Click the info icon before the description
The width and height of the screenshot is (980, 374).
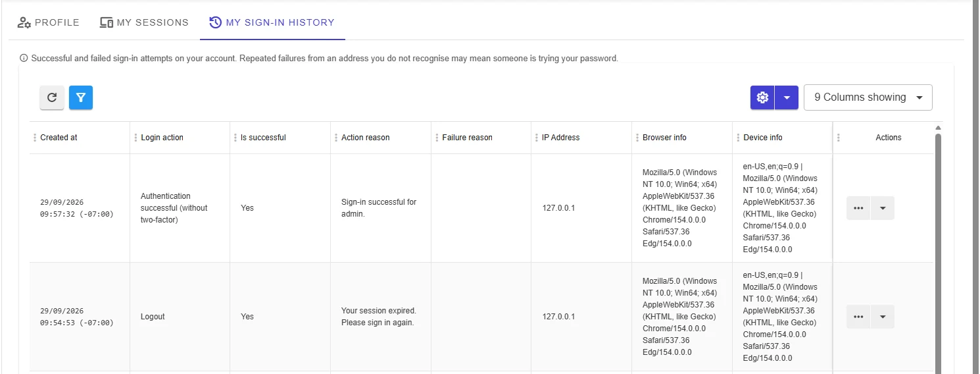[x=24, y=58]
